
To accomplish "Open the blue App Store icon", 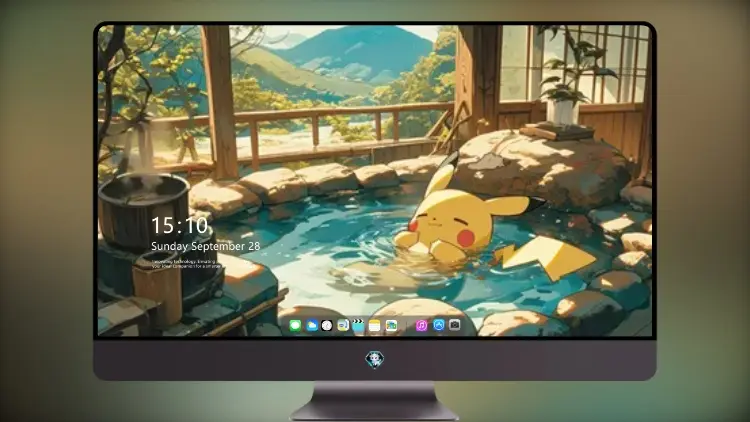I will pos(439,325).
